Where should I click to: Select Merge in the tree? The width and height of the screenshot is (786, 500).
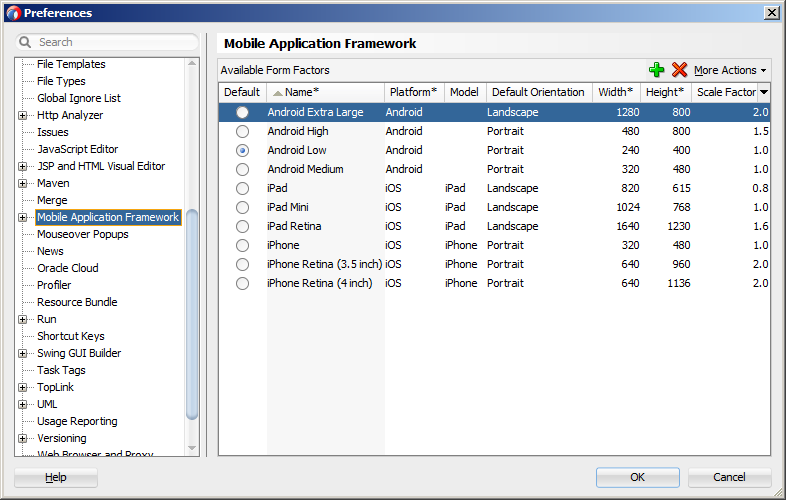[x=52, y=201]
